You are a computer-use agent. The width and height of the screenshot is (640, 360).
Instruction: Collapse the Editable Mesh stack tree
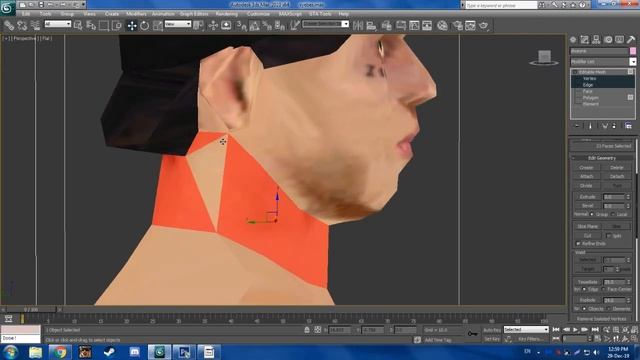pyautogui.click(x=575, y=72)
